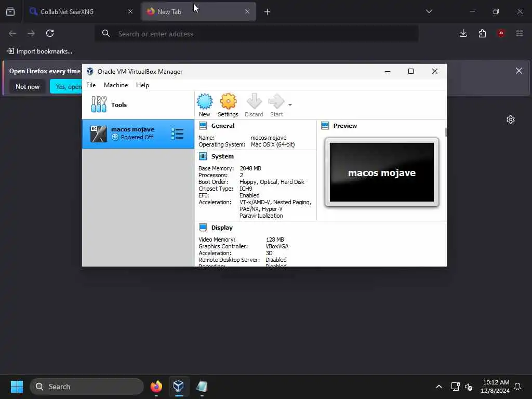Screen dimensions: 532x399
Task: Open a new Firefox tab with plus
Action: point(268,12)
